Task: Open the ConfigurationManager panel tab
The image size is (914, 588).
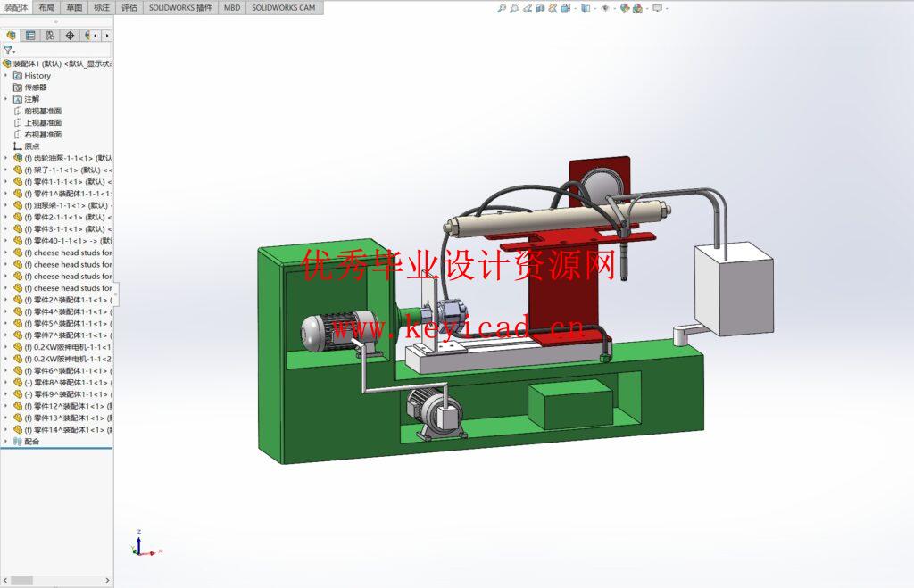Action: [x=50, y=36]
